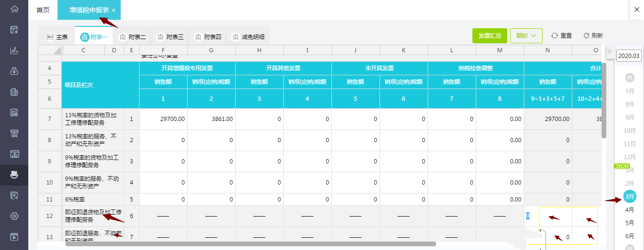Click the 发票汇总 button
The width and height of the screenshot is (644, 250).
pos(489,36)
